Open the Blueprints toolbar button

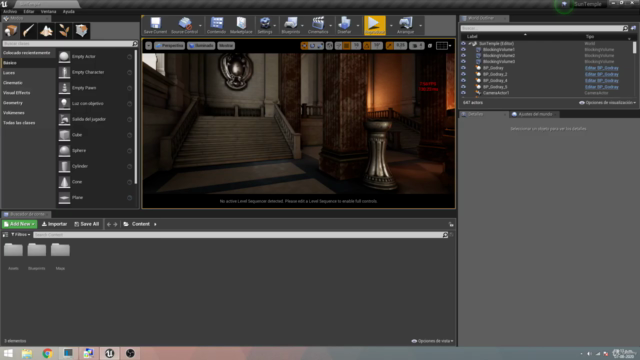click(x=291, y=25)
